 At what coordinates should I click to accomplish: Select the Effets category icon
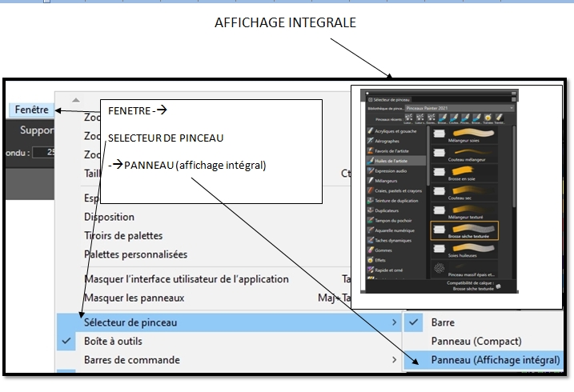371,260
